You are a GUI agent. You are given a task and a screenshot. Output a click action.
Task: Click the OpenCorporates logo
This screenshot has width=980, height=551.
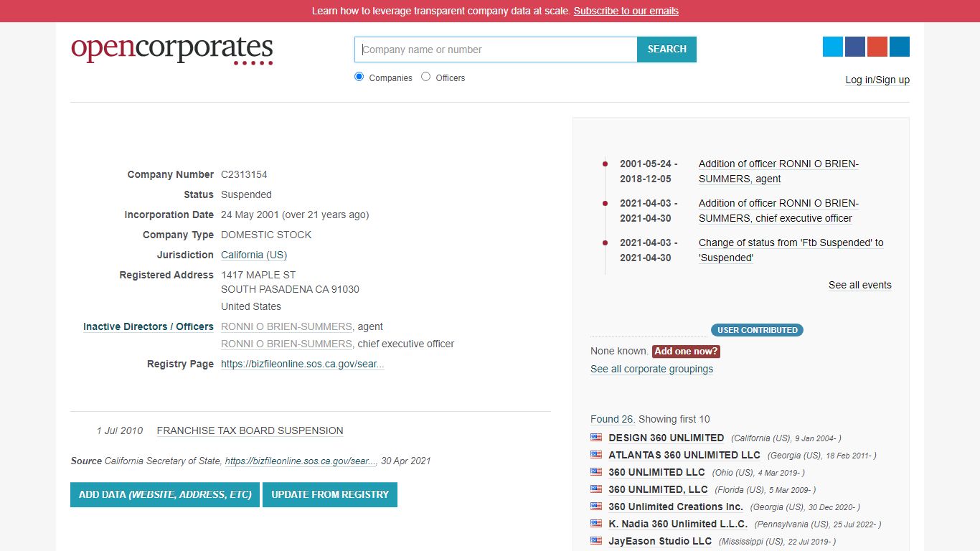[x=172, y=50]
